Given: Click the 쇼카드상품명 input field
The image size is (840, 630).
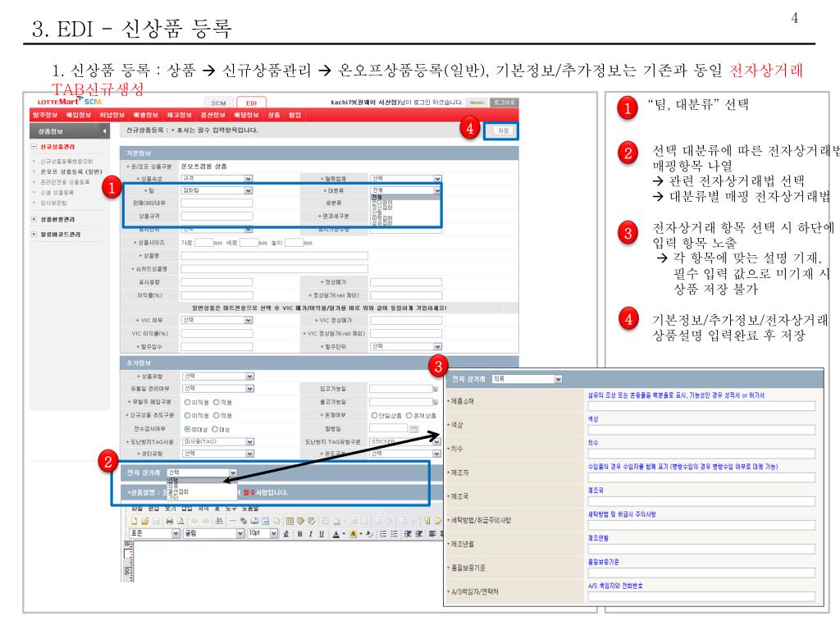Looking at the screenshot, I should point(274,269).
